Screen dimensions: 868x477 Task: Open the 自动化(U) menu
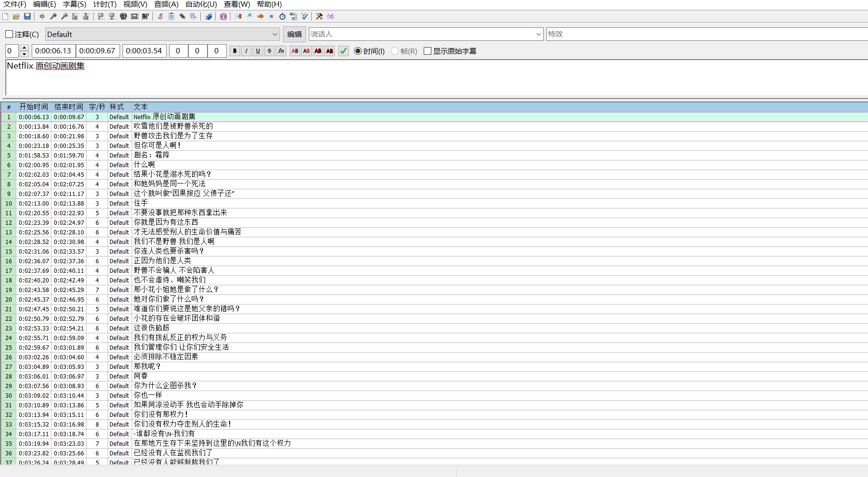click(201, 4)
